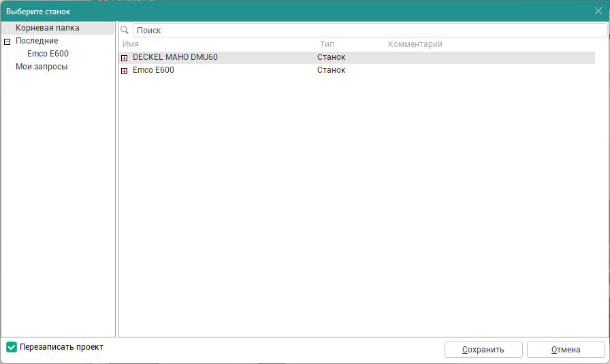
Task: Collapse the Последние tree node
Action: point(7,42)
